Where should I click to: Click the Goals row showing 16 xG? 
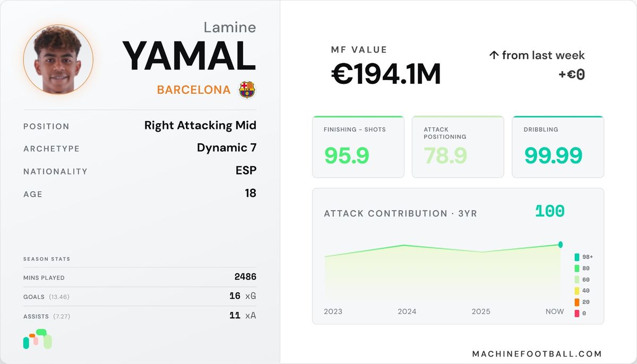pos(140,296)
